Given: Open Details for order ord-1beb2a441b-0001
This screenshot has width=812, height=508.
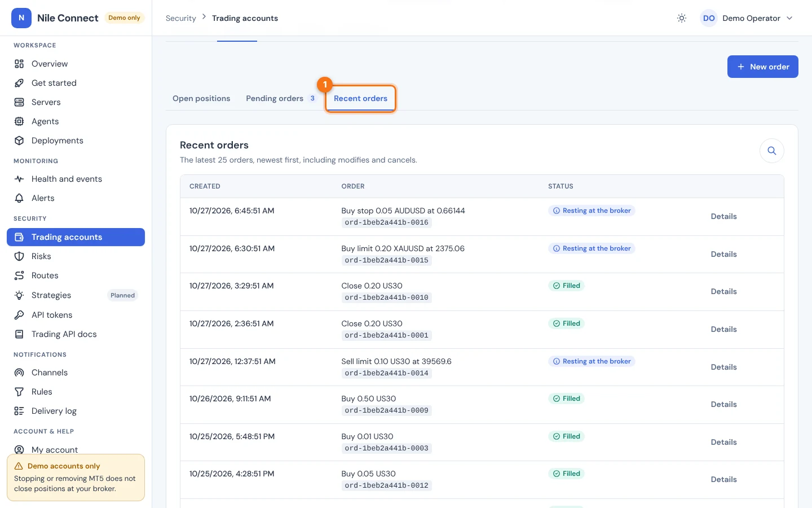Looking at the screenshot, I should (x=723, y=330).
